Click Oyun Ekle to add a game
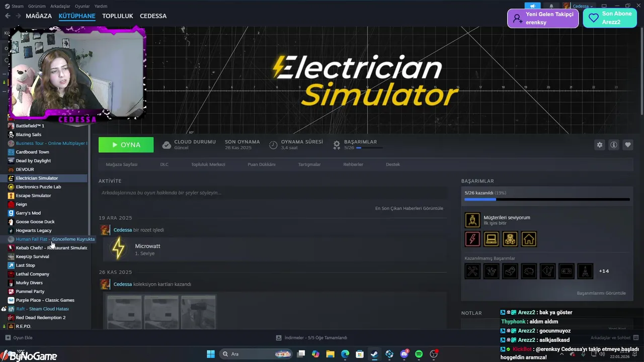This screenshot has width=644, height=362. coord(19,338)
